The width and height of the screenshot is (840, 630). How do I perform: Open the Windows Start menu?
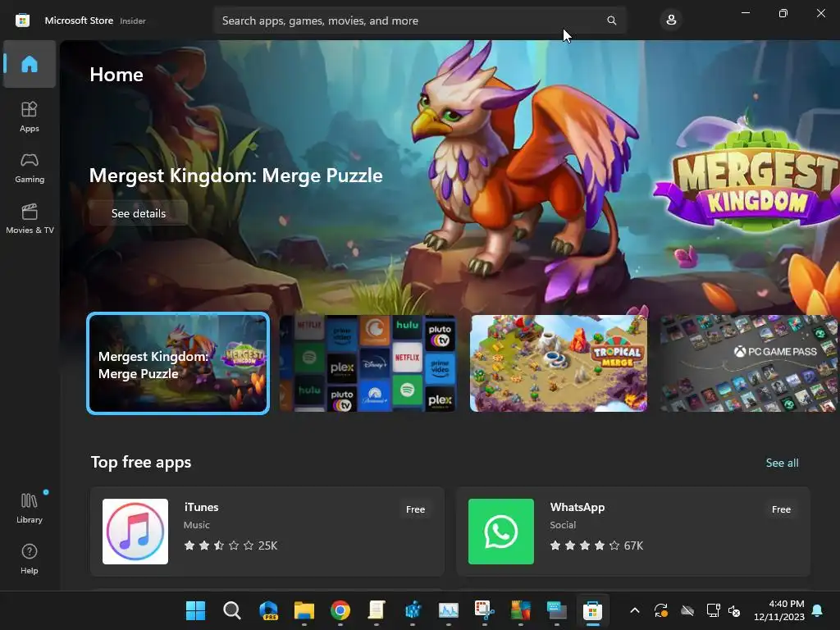pos(195,610)
